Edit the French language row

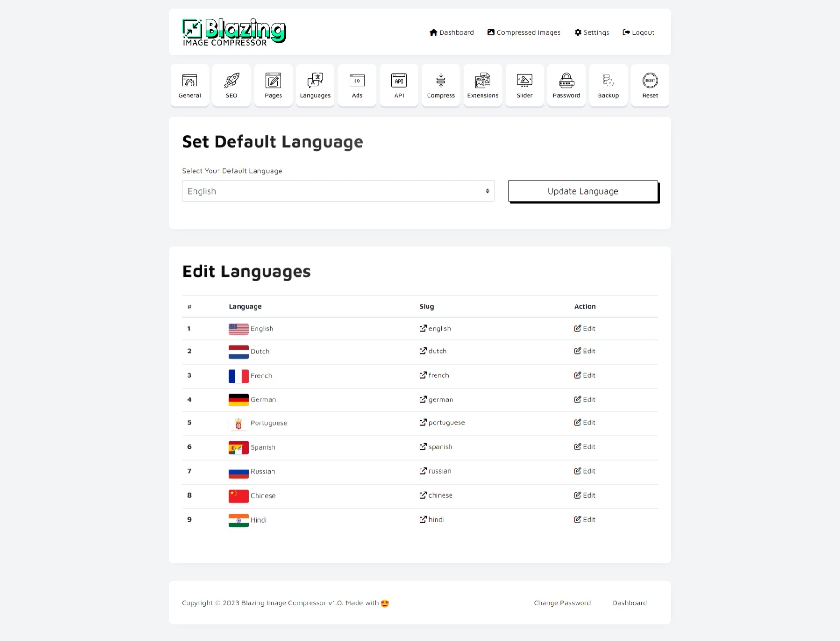[x=584, y=375]
